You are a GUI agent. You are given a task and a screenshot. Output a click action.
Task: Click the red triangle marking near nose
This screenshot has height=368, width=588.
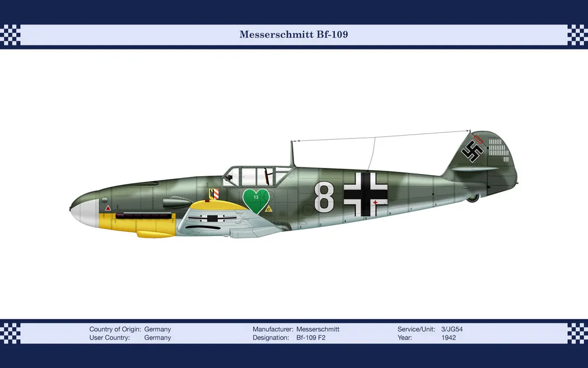(108, 208)
